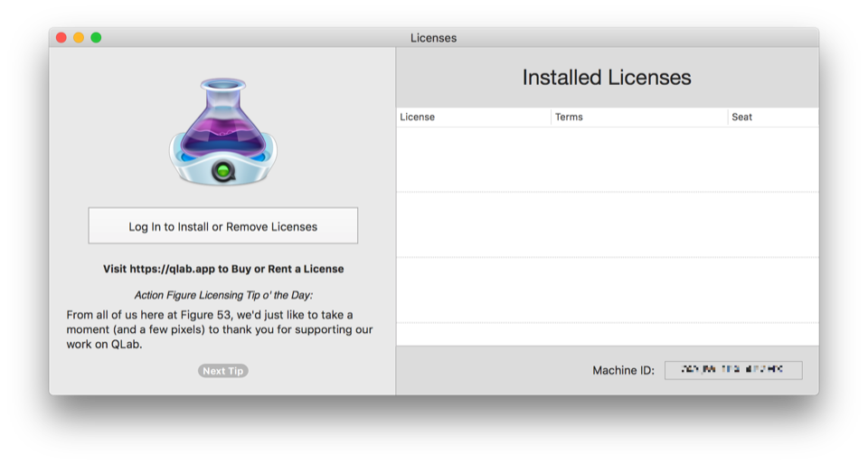Viewport: 868px width, 465px height.
Task: Click the Machine ID label
Action: point(623,370)
